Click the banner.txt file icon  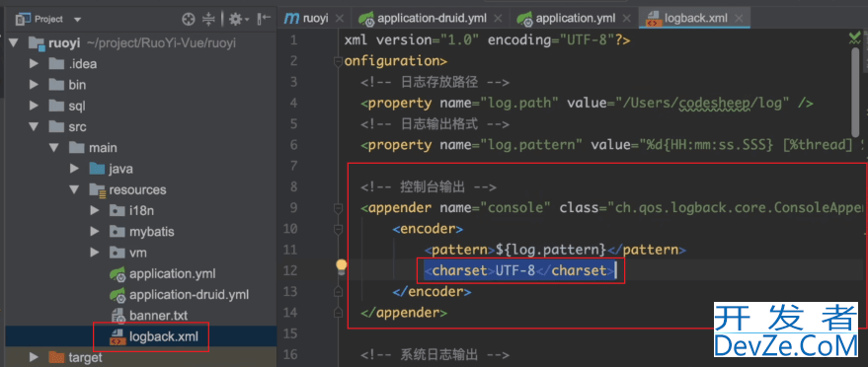click(118, 316)
